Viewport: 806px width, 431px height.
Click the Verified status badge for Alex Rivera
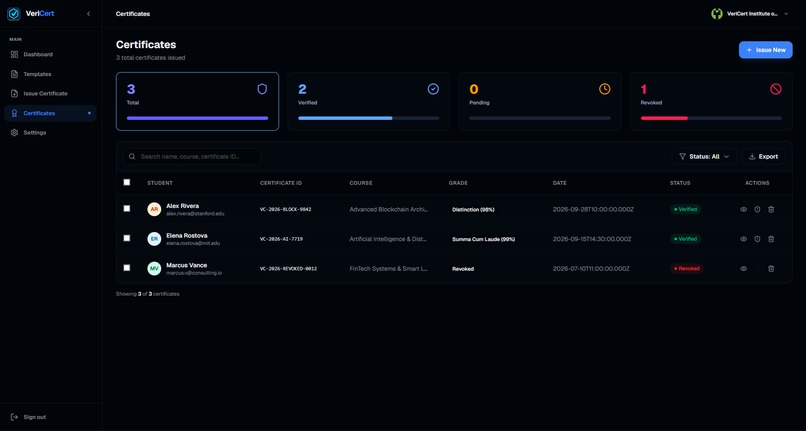tap(686, 209)
